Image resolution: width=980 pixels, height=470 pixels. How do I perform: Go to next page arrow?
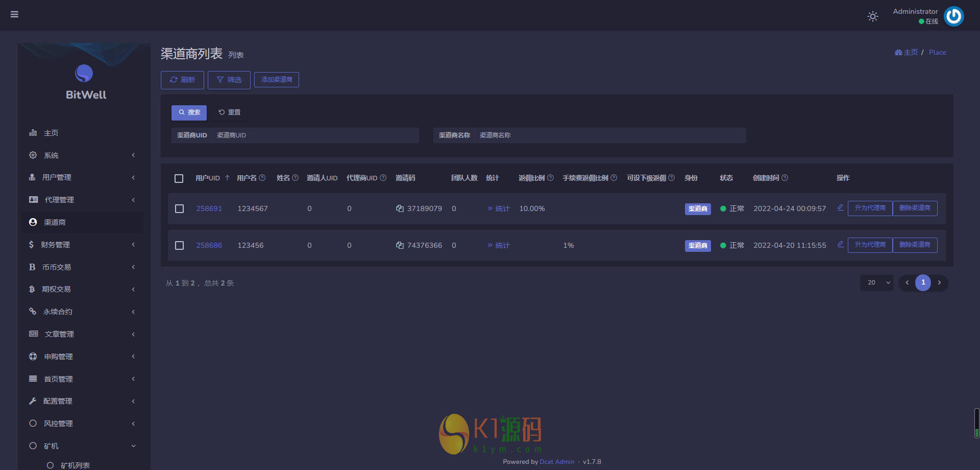click(x=939, y=283)
